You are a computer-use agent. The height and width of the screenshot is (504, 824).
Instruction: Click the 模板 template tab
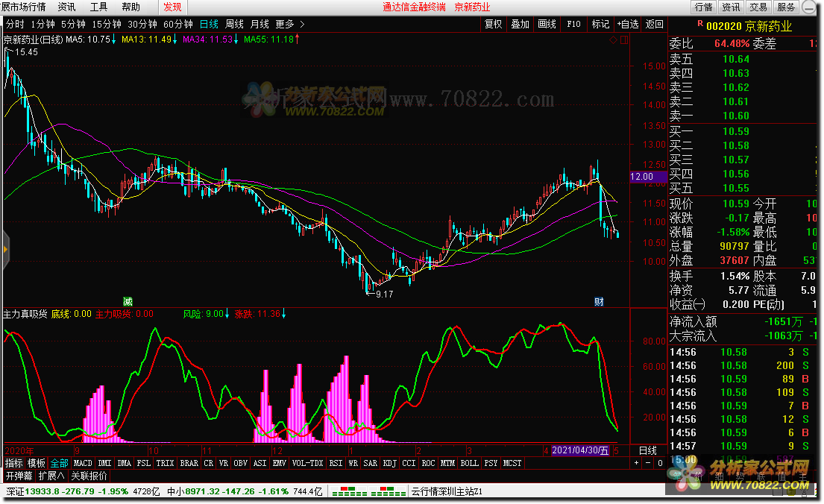[37, 463]
